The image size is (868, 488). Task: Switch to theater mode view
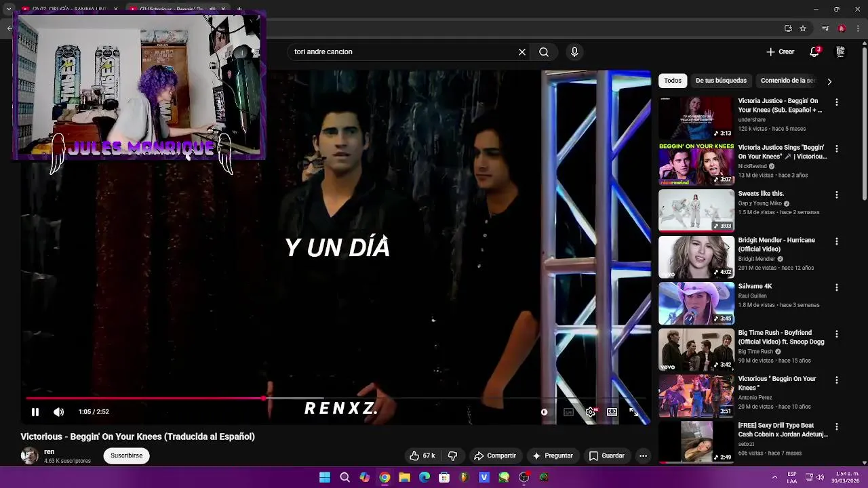612,412
